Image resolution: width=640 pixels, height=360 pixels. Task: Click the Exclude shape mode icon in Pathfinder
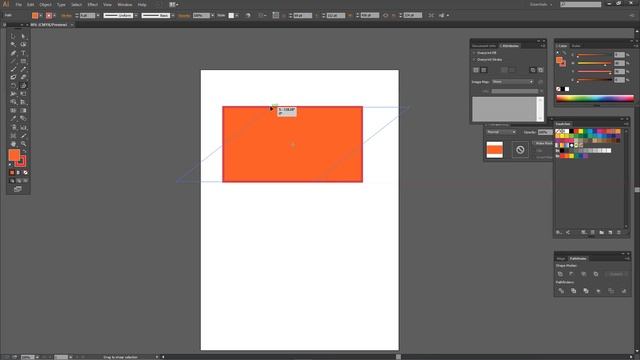(596, 274)
